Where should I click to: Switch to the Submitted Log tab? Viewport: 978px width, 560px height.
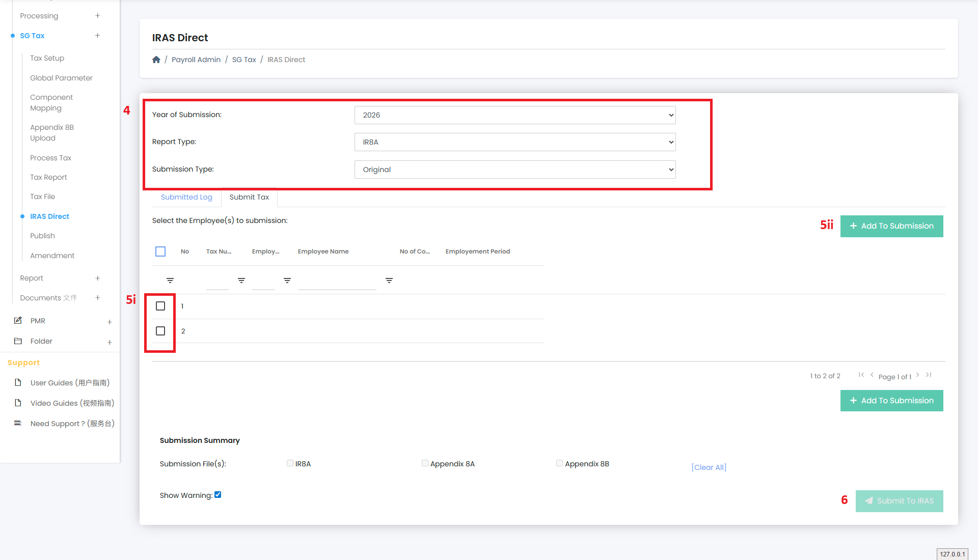[186, 197]
